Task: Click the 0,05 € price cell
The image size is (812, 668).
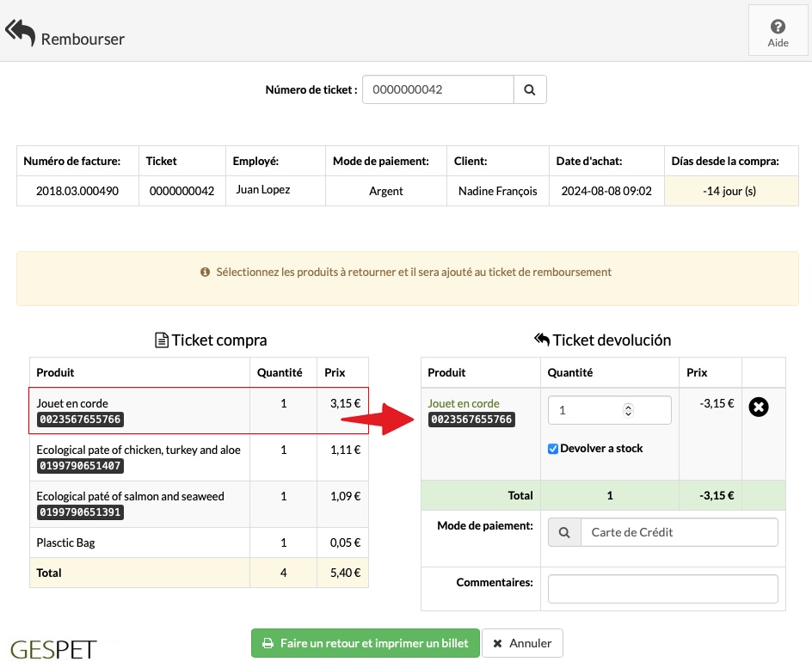Action: click(x=345, y=542)
